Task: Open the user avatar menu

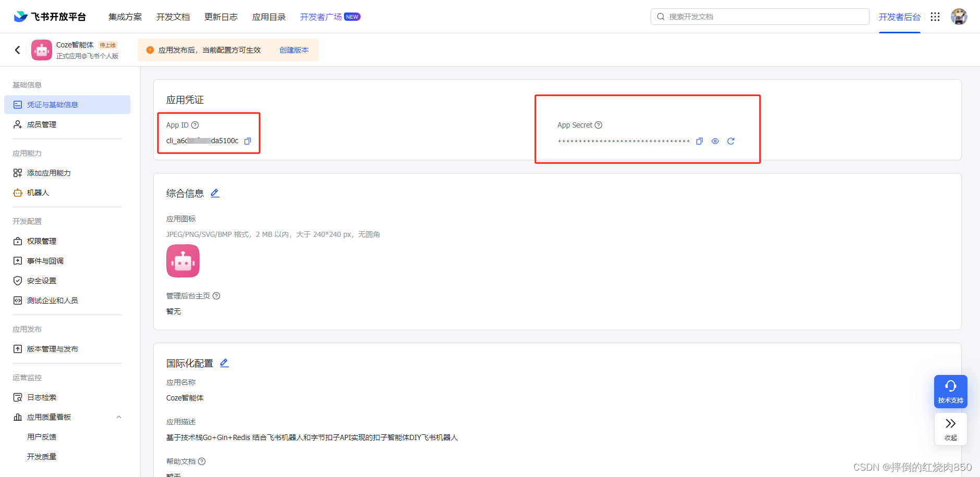Action: 959,17
